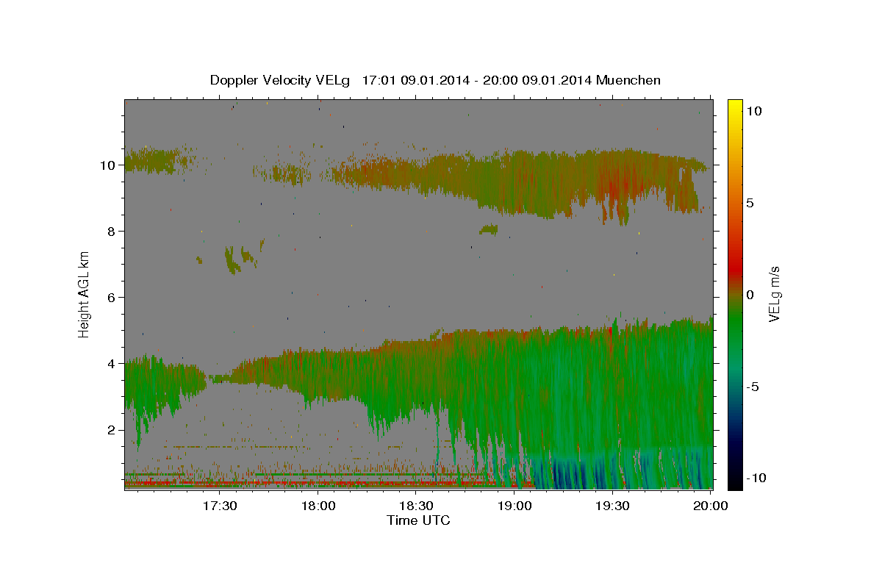Click the height tick label 10
882x588 pixels.
coord(107,165)
